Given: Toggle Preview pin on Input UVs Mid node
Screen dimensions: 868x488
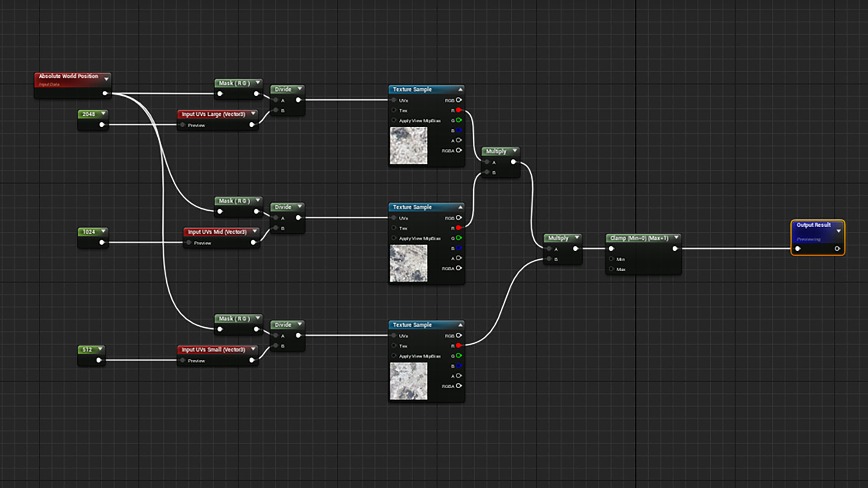Looking at the screenshot, I should [x=189, y=243].
